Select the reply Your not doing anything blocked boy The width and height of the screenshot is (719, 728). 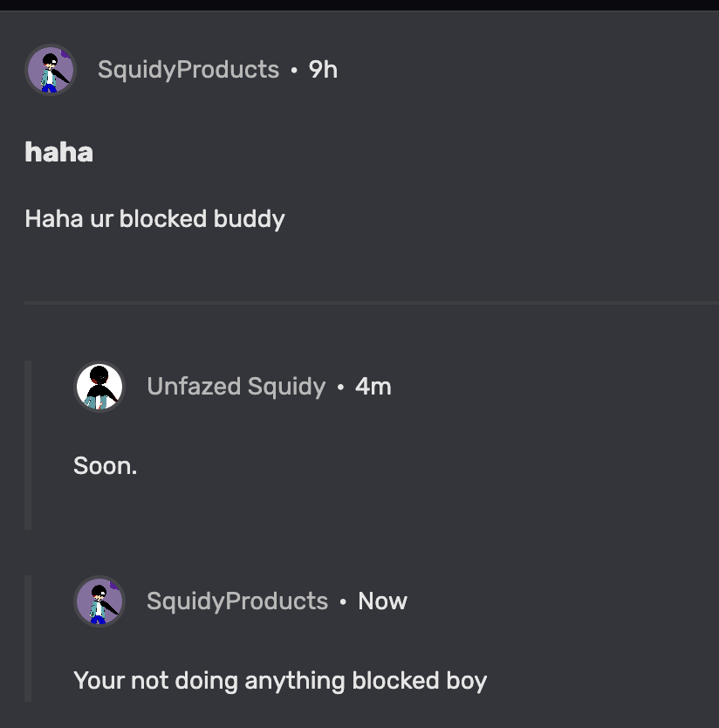point(282,680)
